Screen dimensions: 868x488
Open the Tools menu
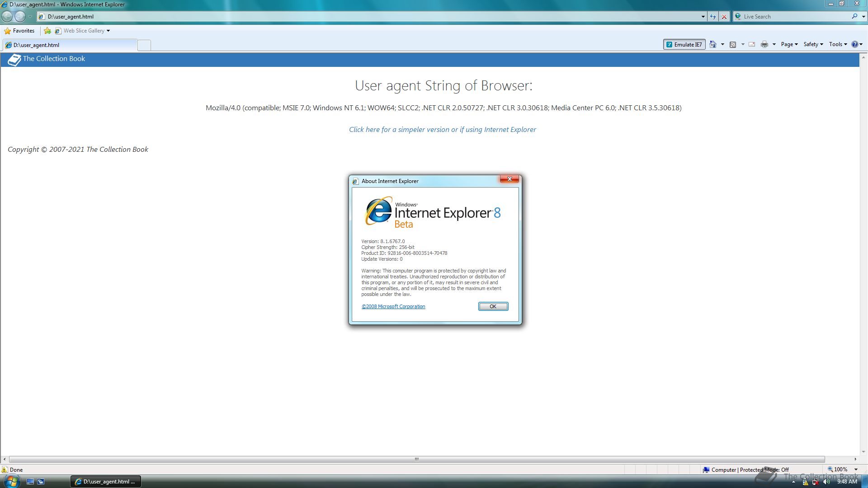point(838,44)
